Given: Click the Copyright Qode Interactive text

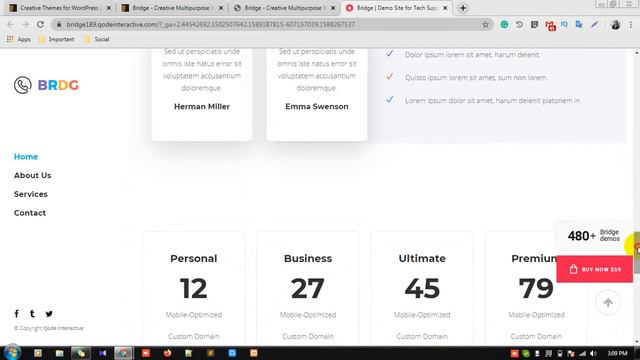Looking at the screenshot, I should [49, 328].
